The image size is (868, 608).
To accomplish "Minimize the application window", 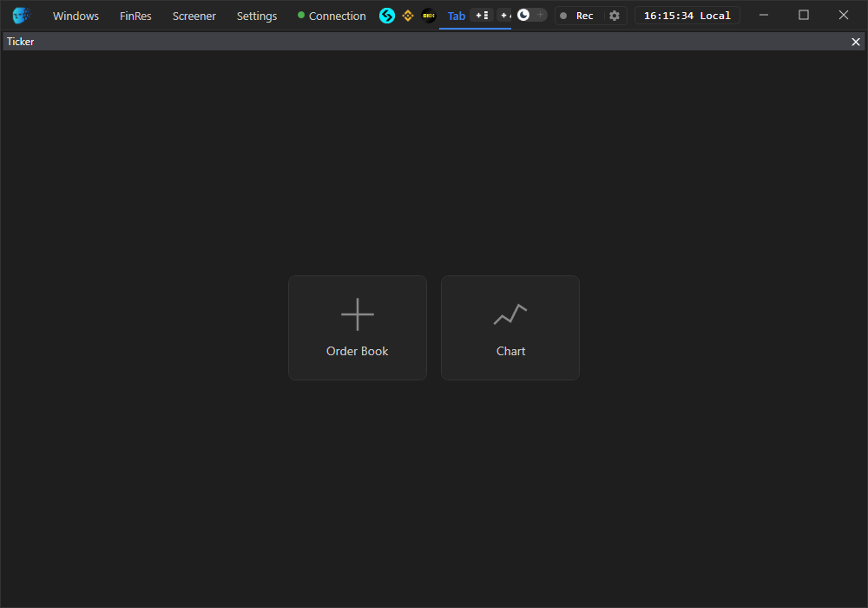I will [x=764, y=15].
